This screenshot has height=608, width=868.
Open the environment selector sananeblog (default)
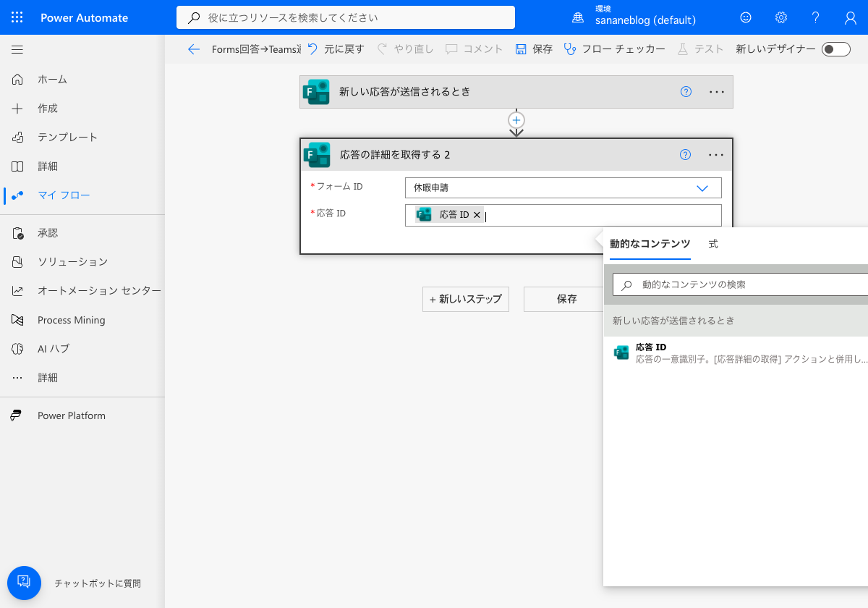tap(634, 17)
